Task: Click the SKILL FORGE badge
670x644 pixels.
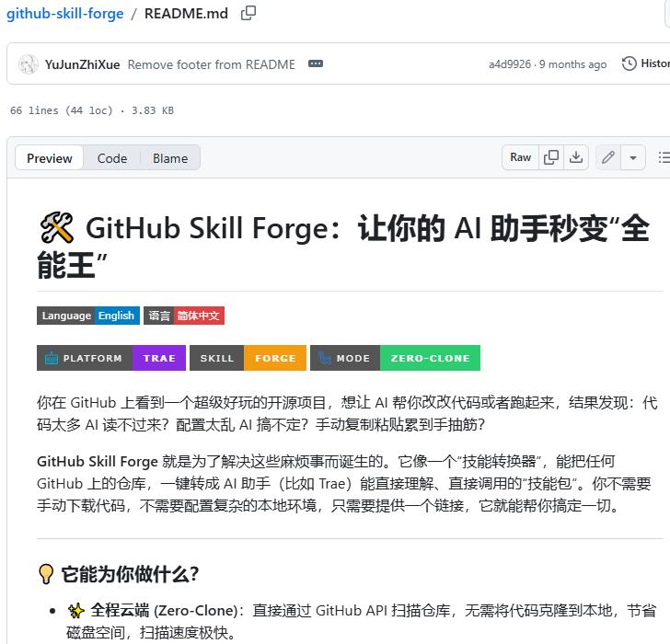Action: 248,358
